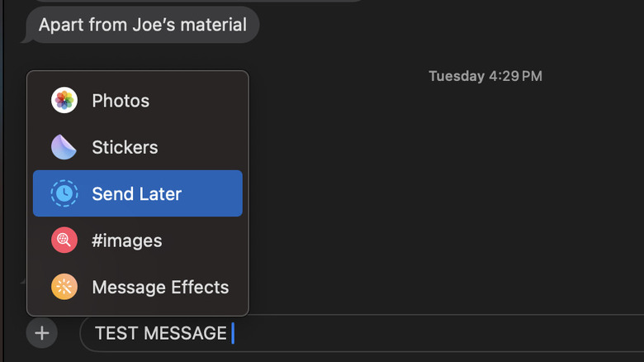Click the word Tuesday in the timestamp
Image resolution: width=644 pixels, height=362 pixels.
[x=456, y=76]
